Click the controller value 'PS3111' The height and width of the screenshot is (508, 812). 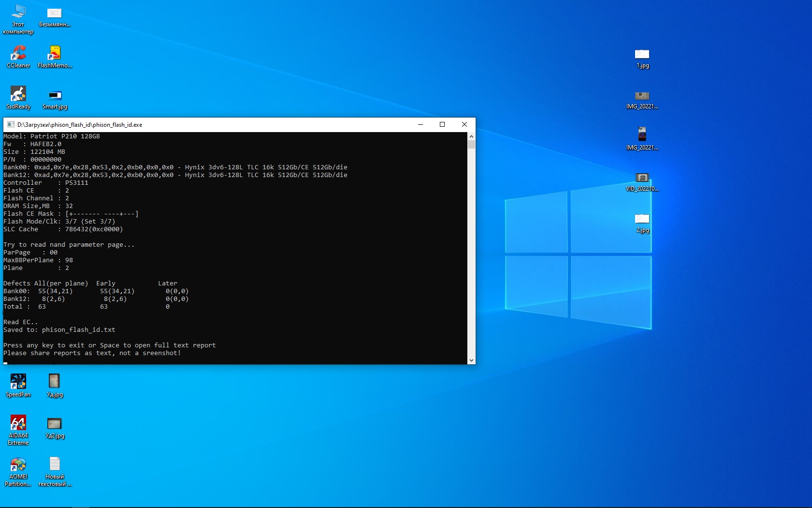[77, 183]
